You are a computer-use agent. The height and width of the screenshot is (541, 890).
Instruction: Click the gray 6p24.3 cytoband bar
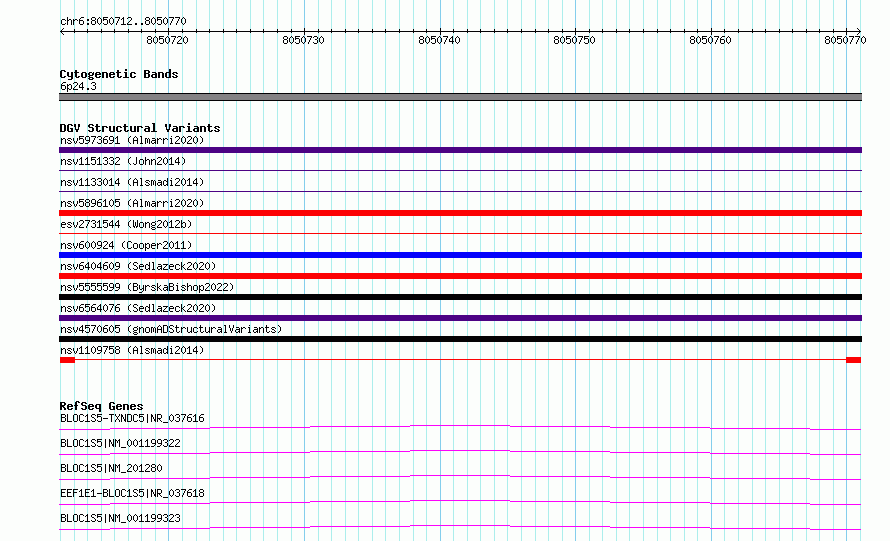[x=460, y=97]
